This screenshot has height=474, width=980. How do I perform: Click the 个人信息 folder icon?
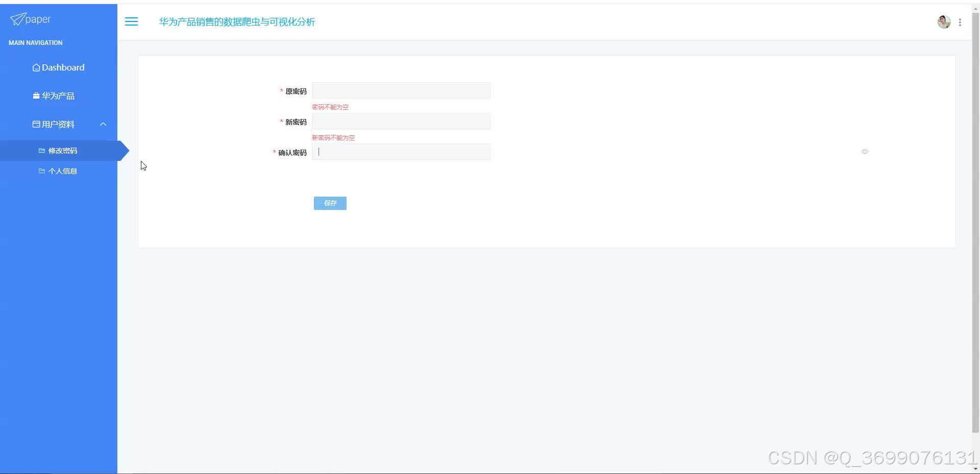[42, 171]
